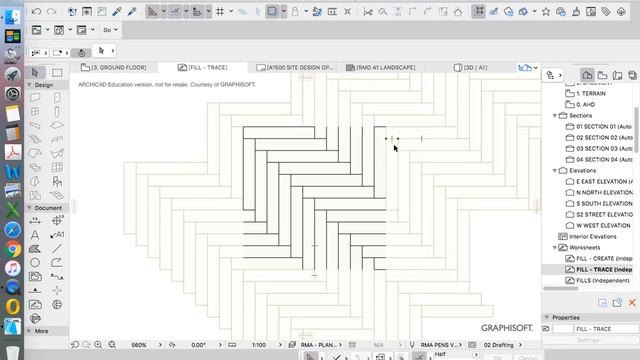This screenshot has width=640, height=360.
Task: Select the Label tool
Action: [57, 235]
